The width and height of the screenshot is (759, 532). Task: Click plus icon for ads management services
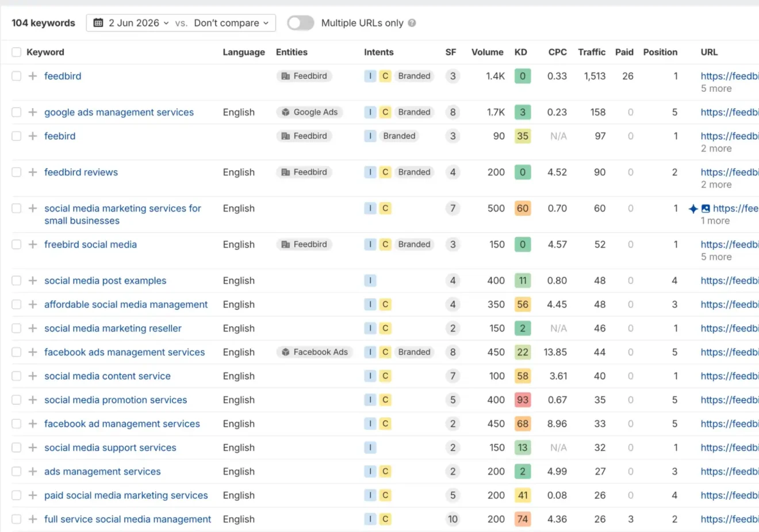33,472
